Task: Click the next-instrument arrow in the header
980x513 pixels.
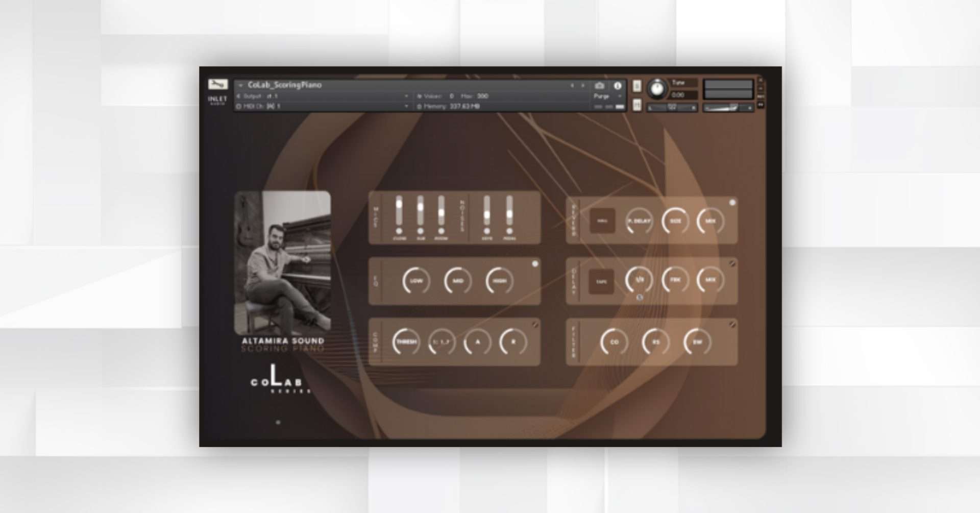Action: click(x=583, y=86)
